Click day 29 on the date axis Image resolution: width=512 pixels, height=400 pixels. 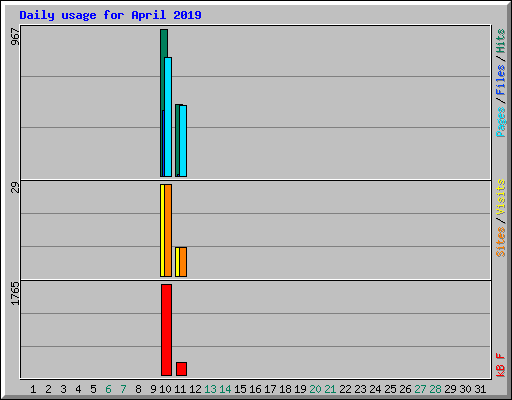[x=450, y=389]
